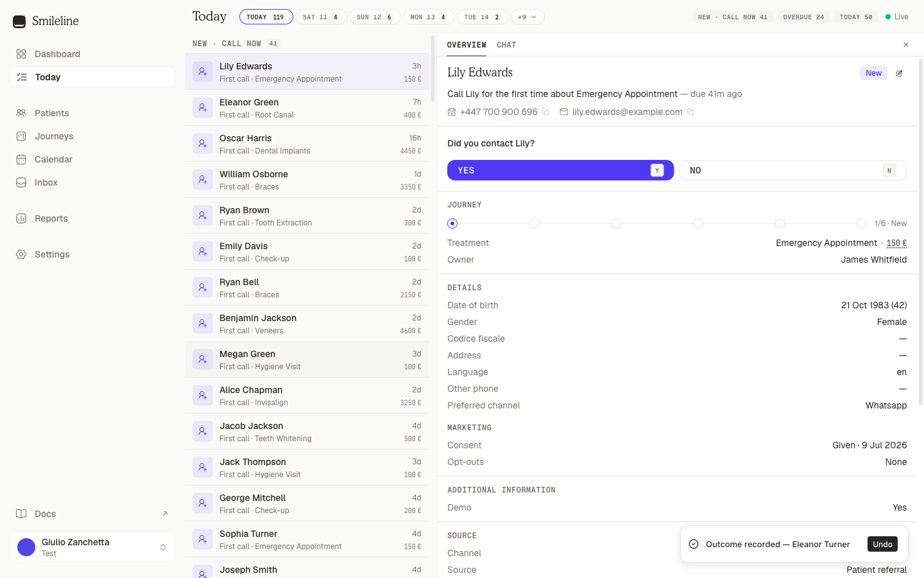Open the user account switcher chevrons
The image size is (924, 578).
click(x=163, y=547)
